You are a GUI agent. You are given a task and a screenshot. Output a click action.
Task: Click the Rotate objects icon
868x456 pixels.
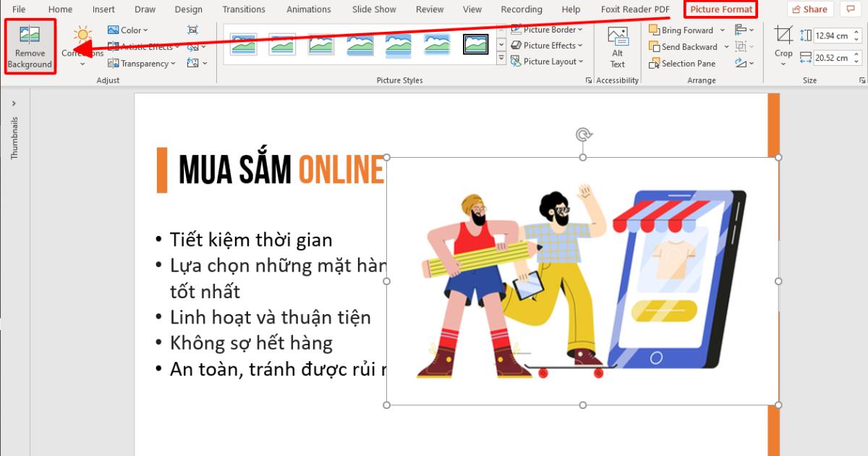(x=744, y=64)
